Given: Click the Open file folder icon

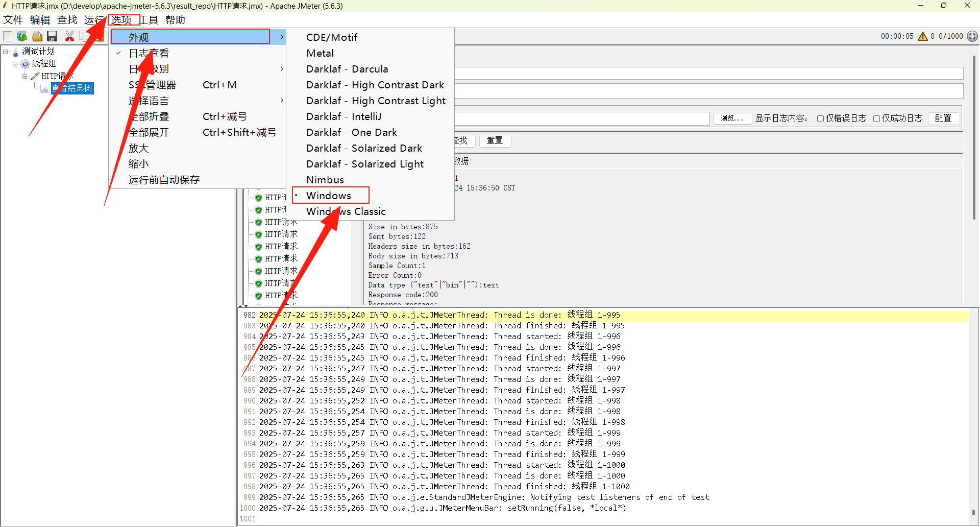Looking at the screenshot, I should click(x=37, y=36).
